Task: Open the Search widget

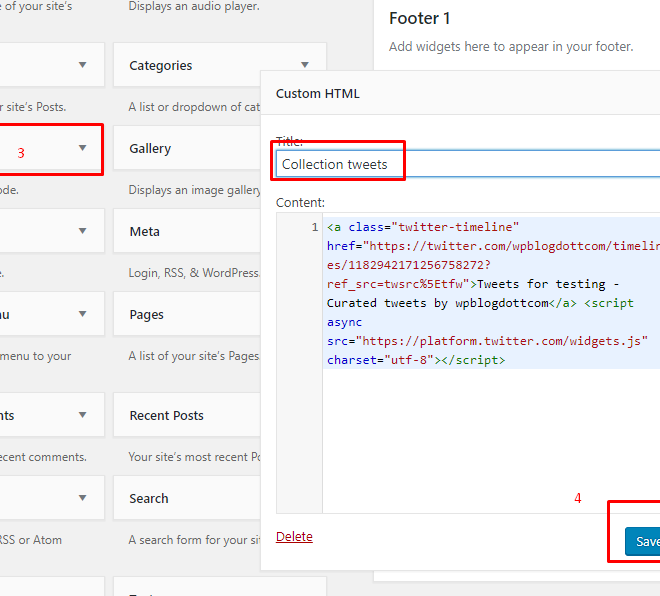Action: pos(187,498)
